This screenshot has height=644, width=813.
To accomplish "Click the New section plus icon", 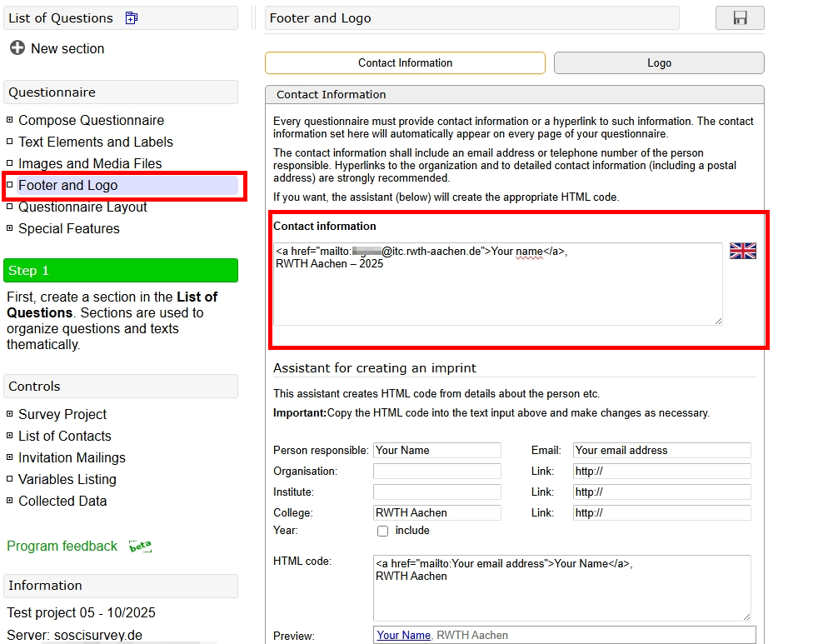I will click(17, 48).
